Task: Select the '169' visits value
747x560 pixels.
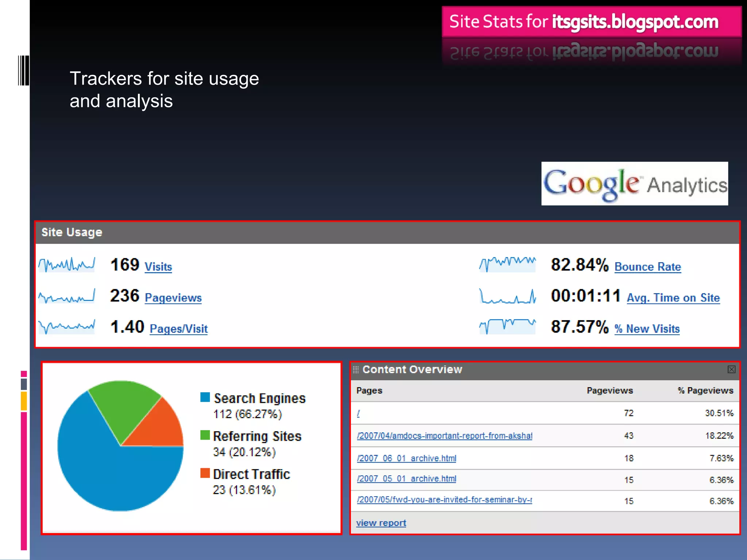Action: click(x=125, y=265)
